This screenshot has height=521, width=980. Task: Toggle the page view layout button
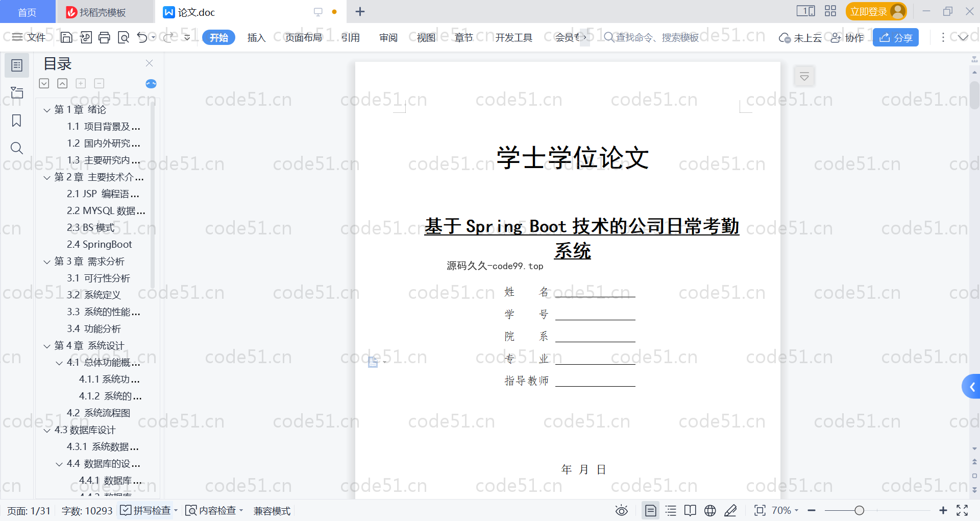(651, 510)
